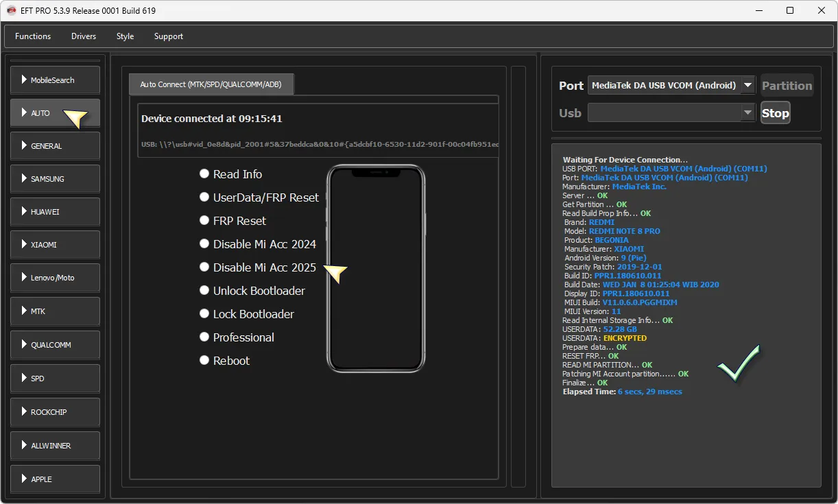Open the Drivers menu
The height and width of the screenshot is (504, 838).
coord(84,36)
